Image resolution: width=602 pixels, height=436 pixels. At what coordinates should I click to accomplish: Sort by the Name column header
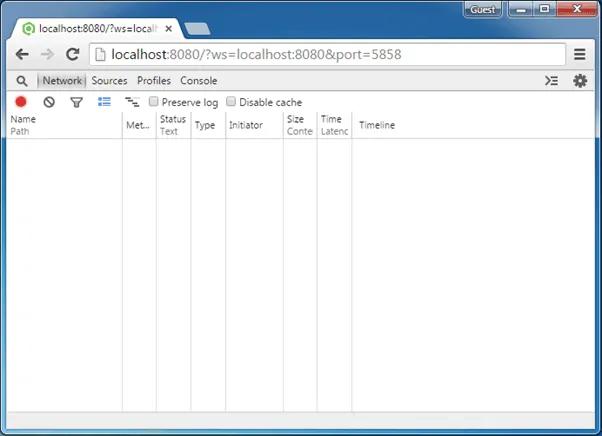64,125
